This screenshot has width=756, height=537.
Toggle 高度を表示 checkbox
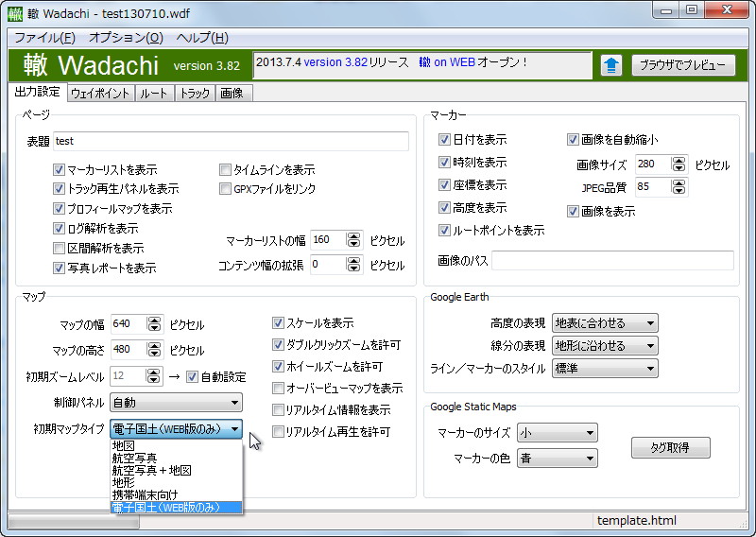pos(444,207)
